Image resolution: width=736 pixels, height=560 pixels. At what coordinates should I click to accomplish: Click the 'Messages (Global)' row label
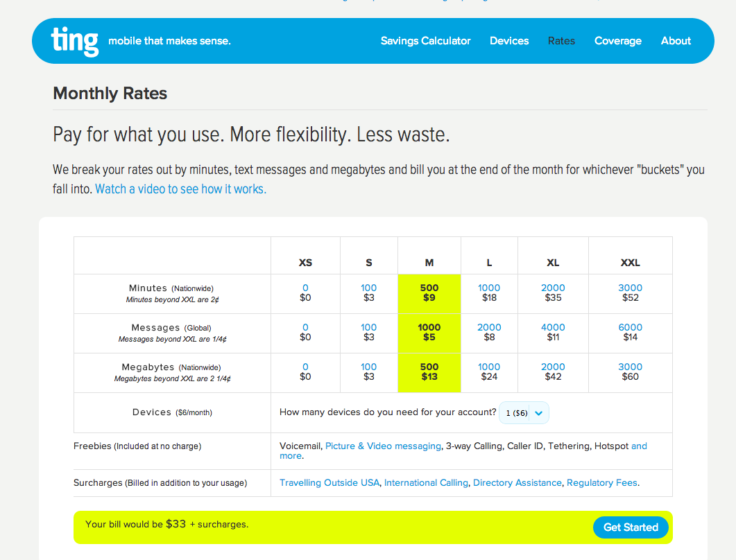tap(171, 327)
